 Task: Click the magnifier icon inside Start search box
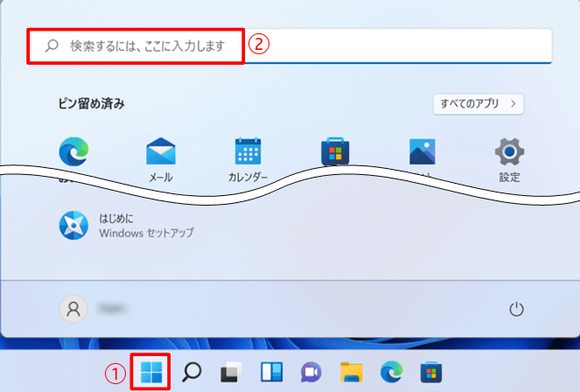pyautogui.click(x=52, y=45)
